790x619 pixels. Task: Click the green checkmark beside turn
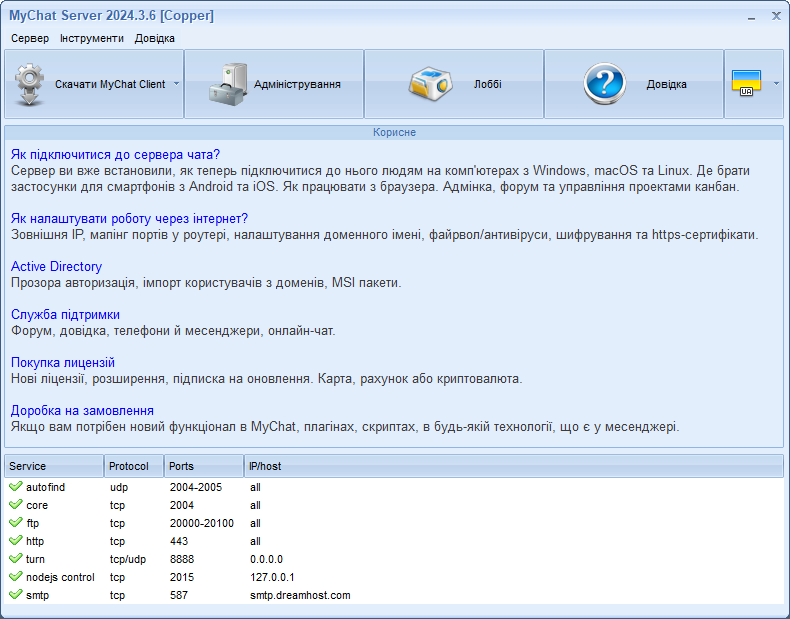click(16, 559)
